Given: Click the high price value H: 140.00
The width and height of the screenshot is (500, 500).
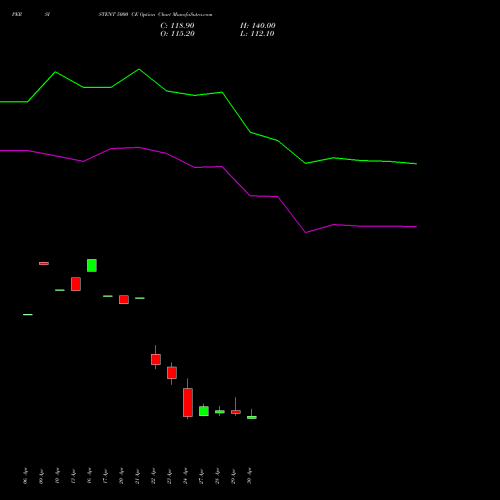Looking at the screenshot, I should tap(258, 26).
